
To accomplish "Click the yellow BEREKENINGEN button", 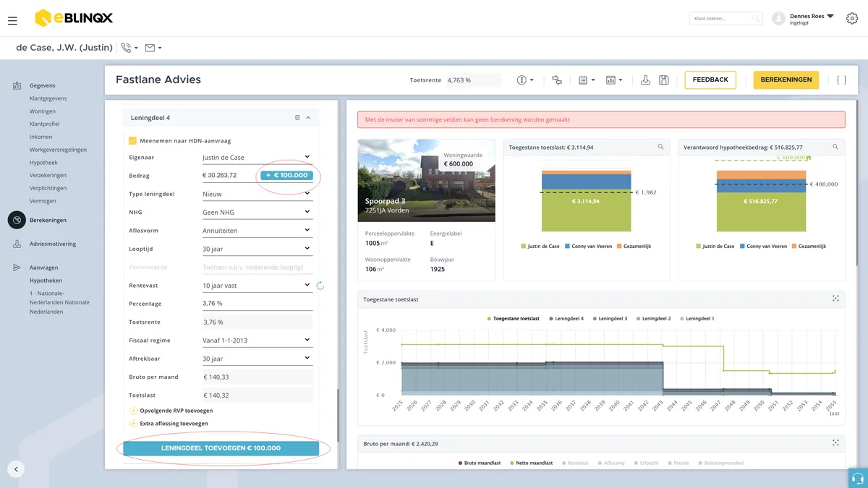I will coord(786,80).
